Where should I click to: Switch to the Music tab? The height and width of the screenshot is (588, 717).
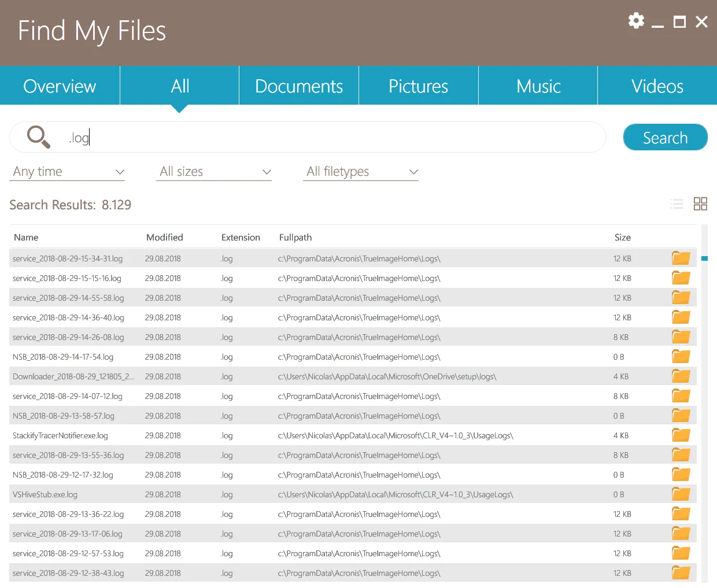point(538,86)
